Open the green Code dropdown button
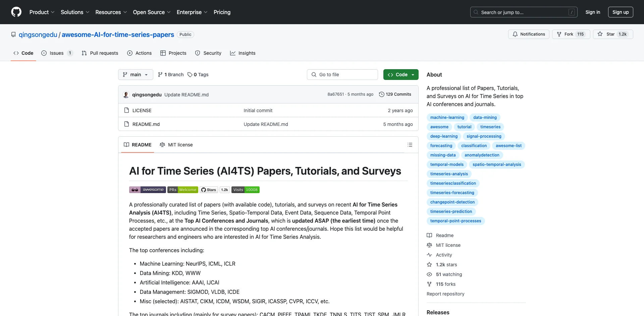Screen dimensions: 644x316 pyautogui.click(x=401, y=75)
